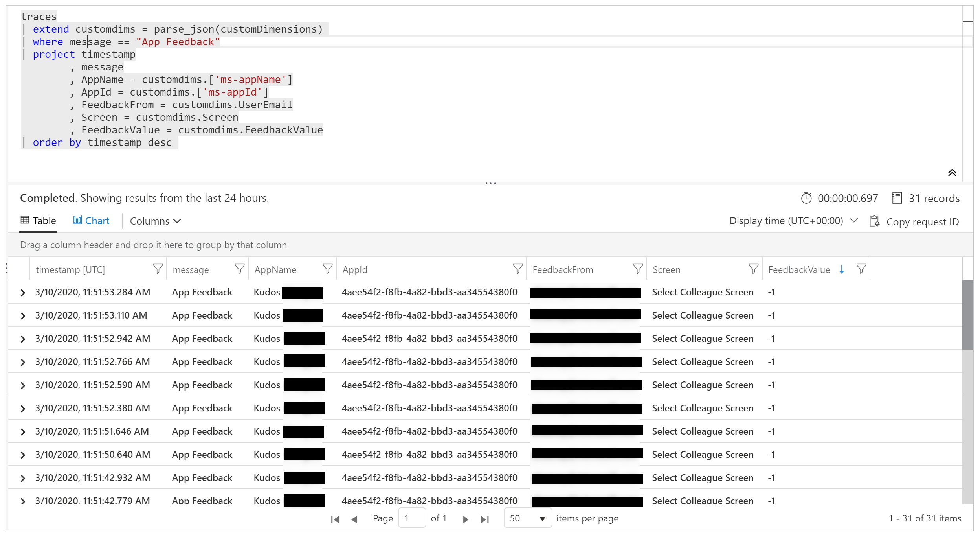980x538 pixels.
Task: Click the FeedbackValue filter icon
Action: (x=861, y=269)
